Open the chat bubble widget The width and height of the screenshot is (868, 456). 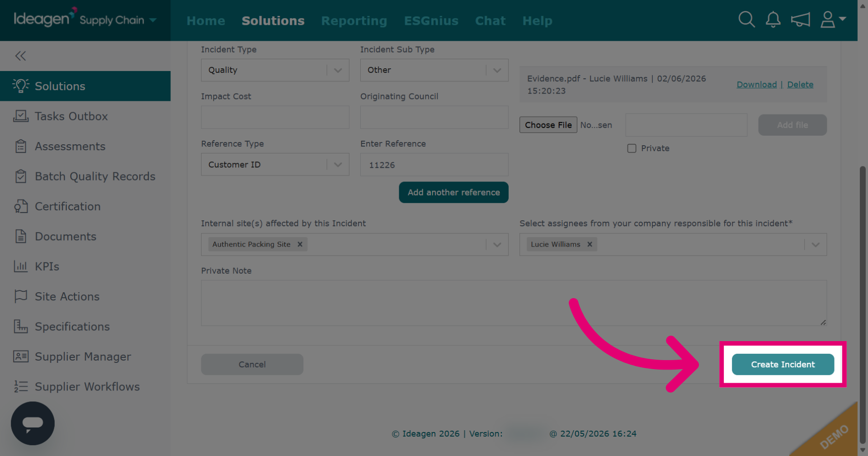pyautogui.click(x=33, y=423)
